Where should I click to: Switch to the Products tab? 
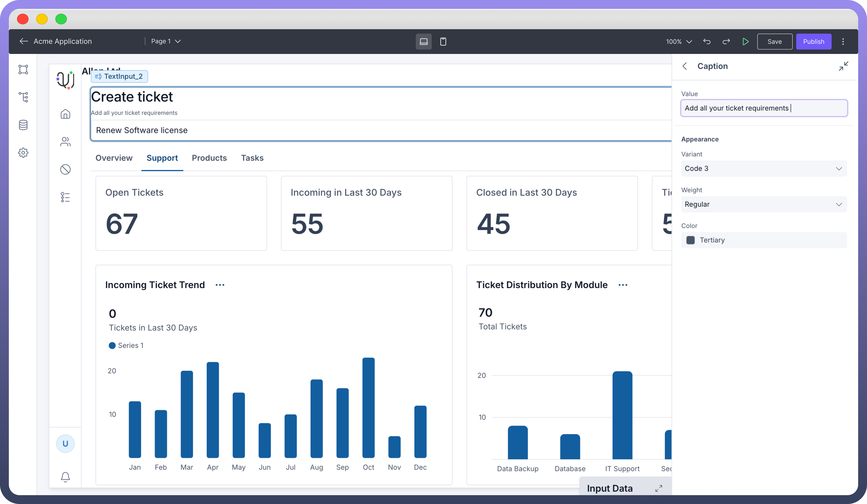pos(209,158)
